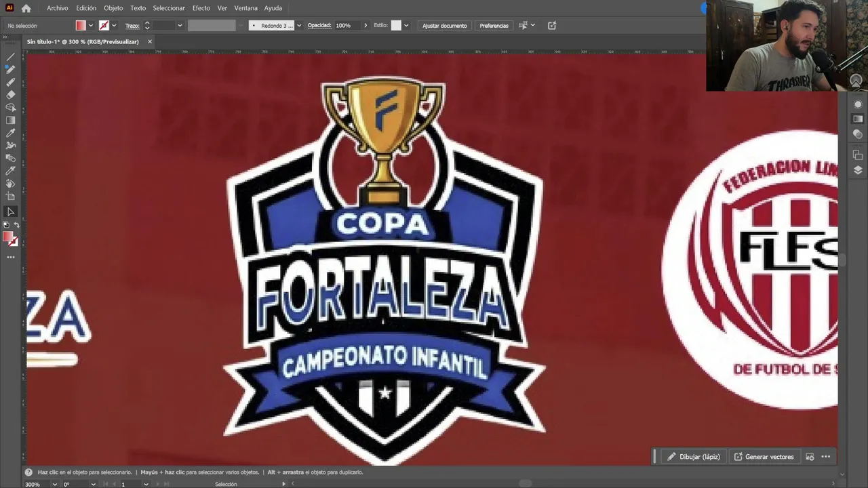Select the Eraser tool
Image resolution: width=868 pixels, height=488 pixels.
click(10, 95)
